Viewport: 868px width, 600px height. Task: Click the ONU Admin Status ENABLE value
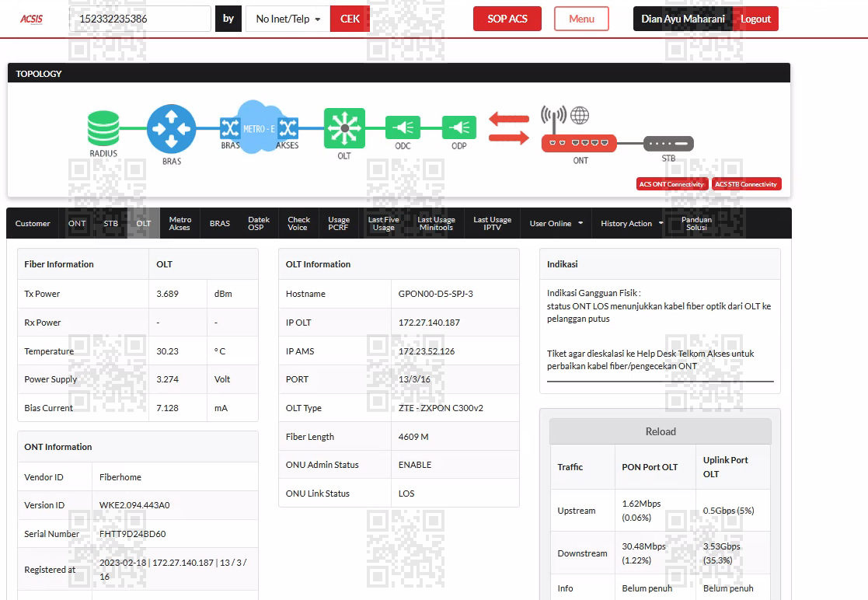pyautogui.click(x=415, y=465)
